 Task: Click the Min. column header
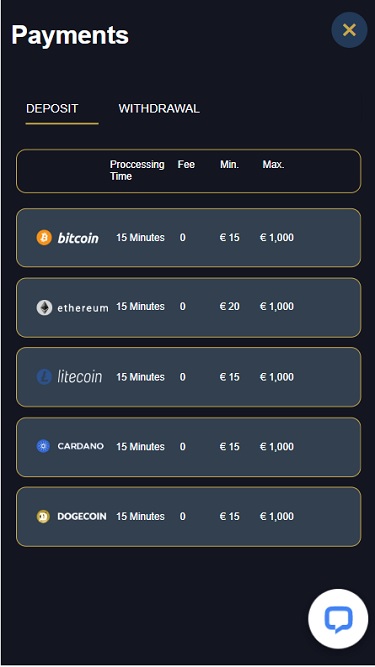click(230, 164)
